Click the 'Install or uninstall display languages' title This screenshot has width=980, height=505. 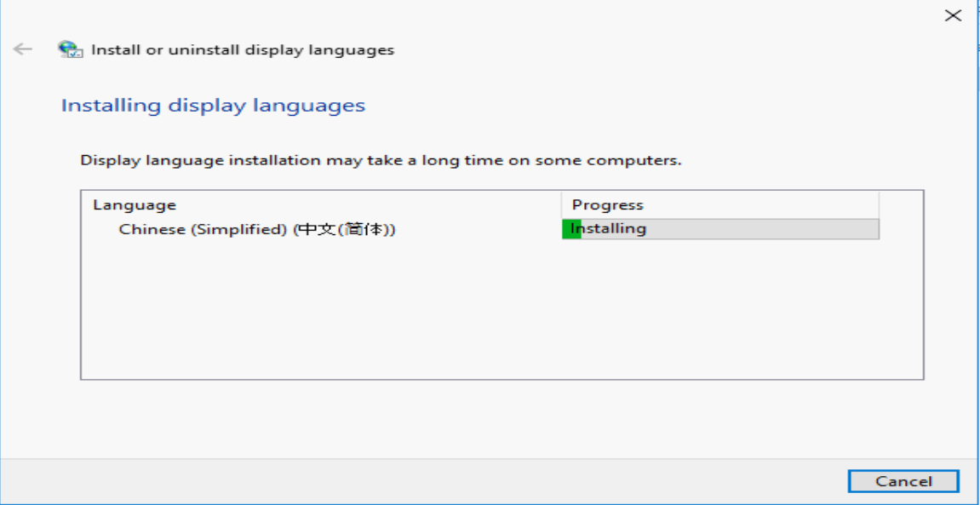243,50
